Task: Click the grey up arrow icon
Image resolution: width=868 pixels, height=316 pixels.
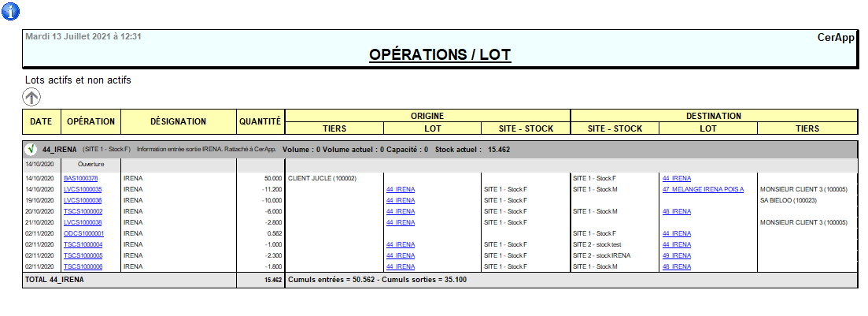Action: (x=31, y=97)
